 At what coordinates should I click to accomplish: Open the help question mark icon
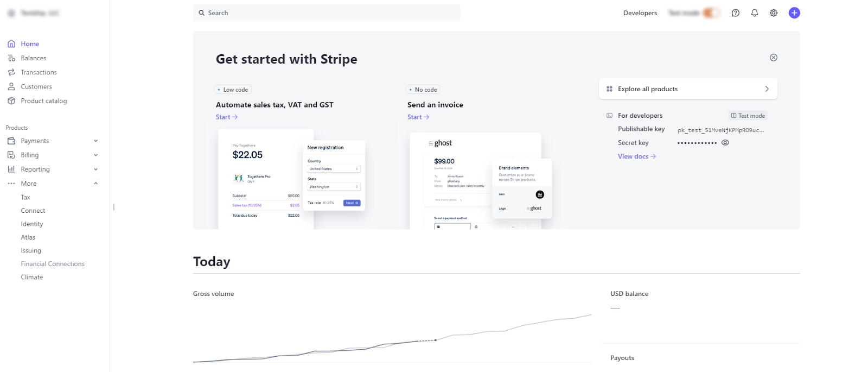point(736,13)
